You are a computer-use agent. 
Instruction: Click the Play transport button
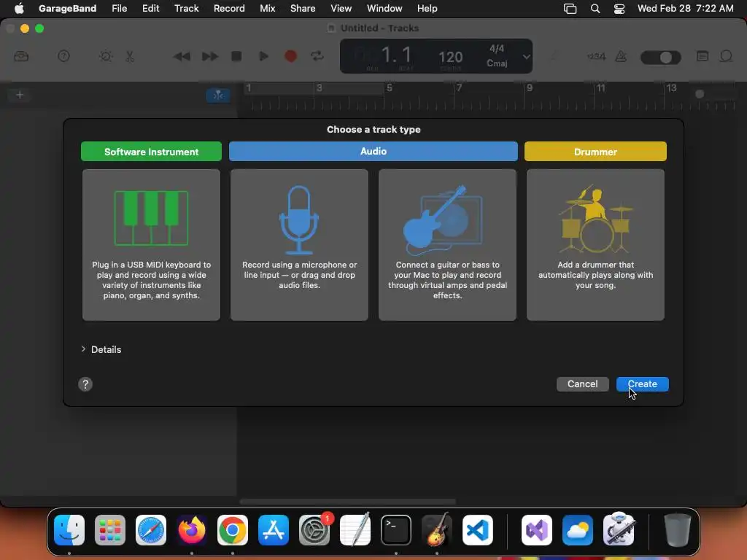coord(263,56)
